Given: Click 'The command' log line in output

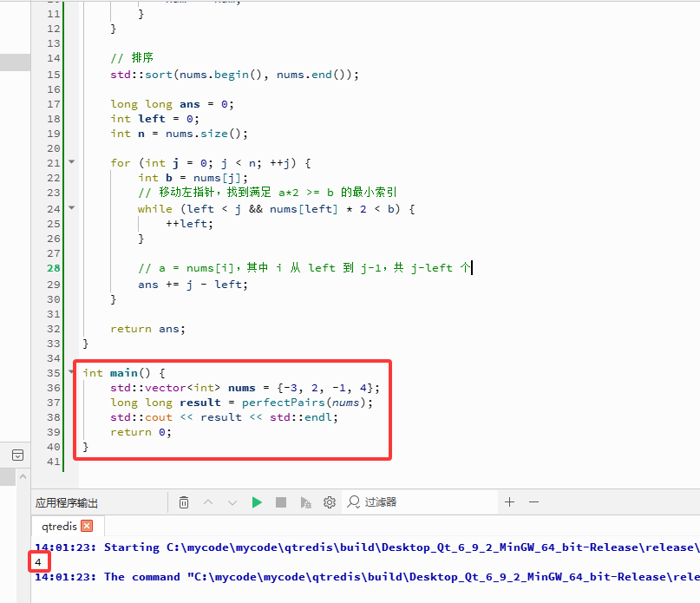Looking at the screenshot, I should (366, 577).
